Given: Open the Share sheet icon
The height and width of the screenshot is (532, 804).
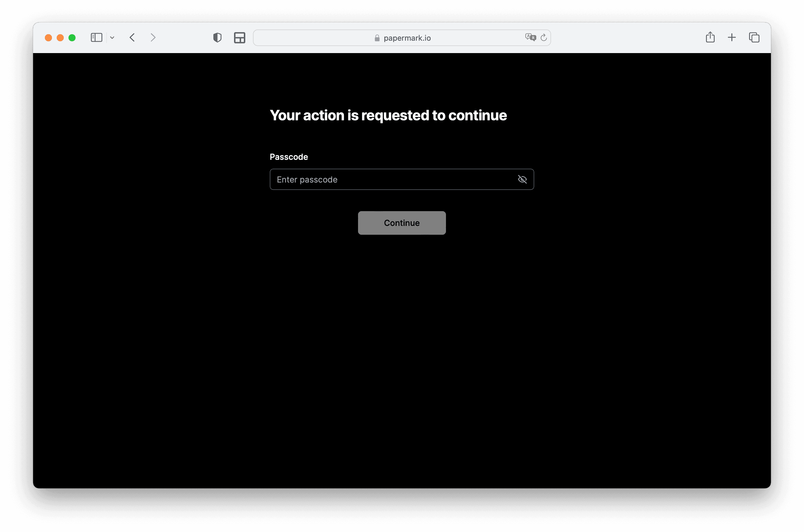Looking at the screenshot, I should pyautogui.click(x=710, y=37).
